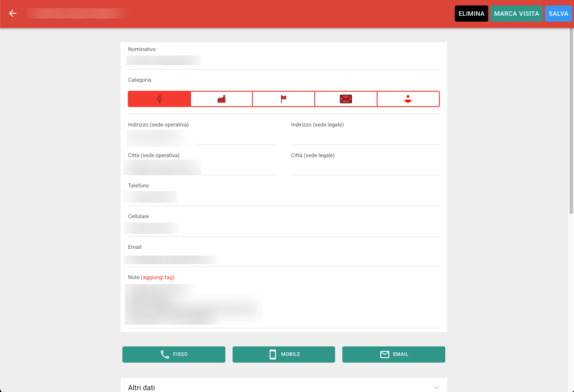
Task: Focus the Nominativo field
Action: click(284, 61)
